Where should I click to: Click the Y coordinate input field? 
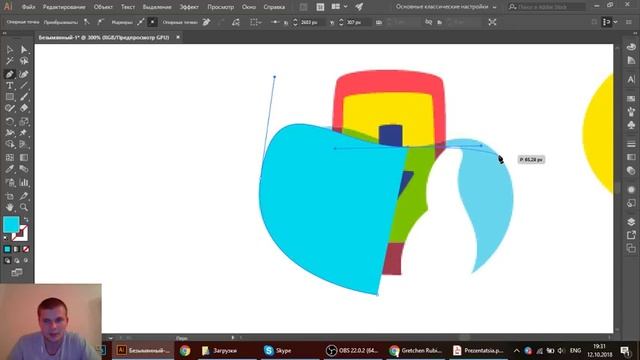tap(358, 22)
